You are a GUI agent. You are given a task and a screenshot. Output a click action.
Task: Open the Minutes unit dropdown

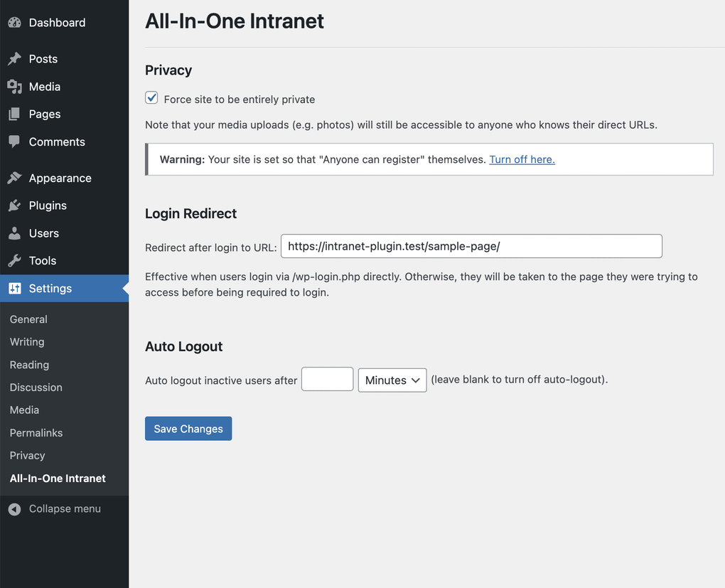tap(392, 379)
